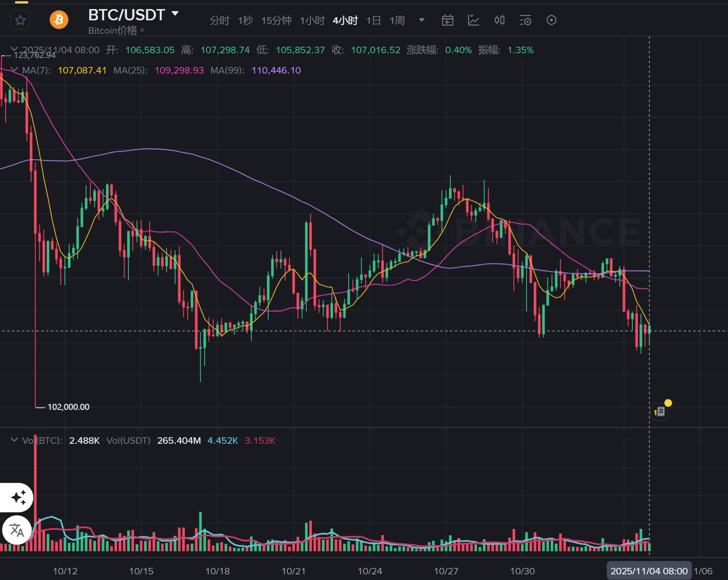Image resolution: width=728 pixels, height=580 pixels.
Task: Switch to the 分时 interval
Action: point(219,20)
